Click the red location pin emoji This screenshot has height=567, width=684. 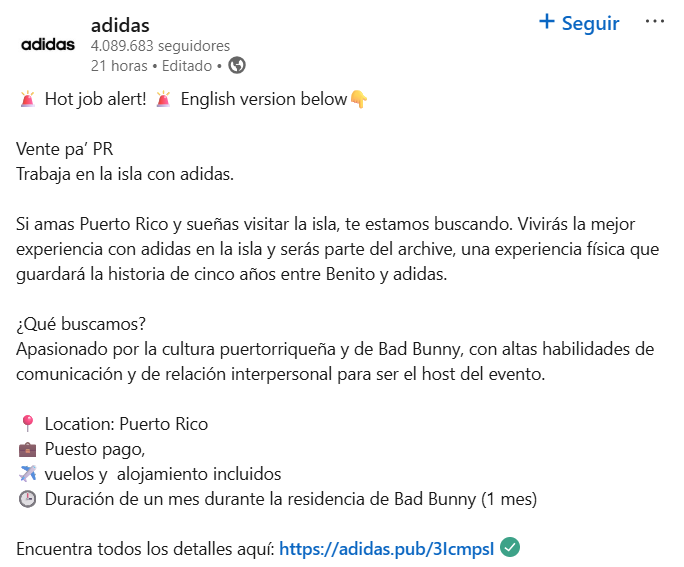point(27,424)
